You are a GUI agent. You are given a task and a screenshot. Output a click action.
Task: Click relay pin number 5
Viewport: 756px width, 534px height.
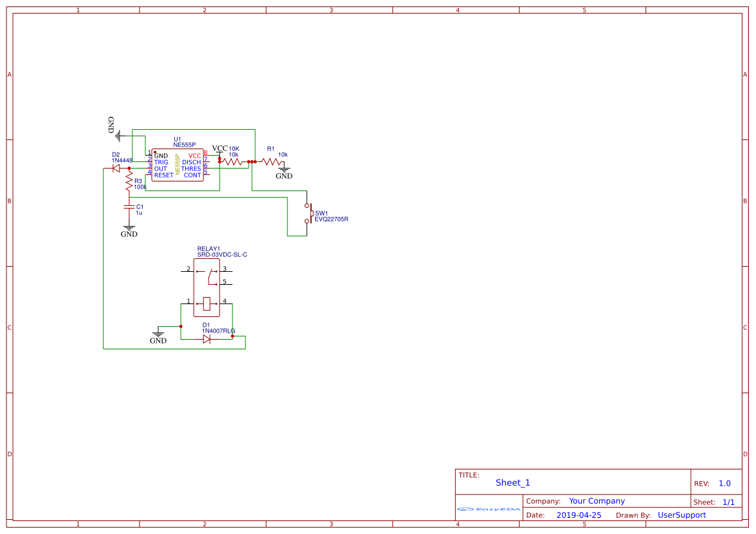tap(225, 282)
